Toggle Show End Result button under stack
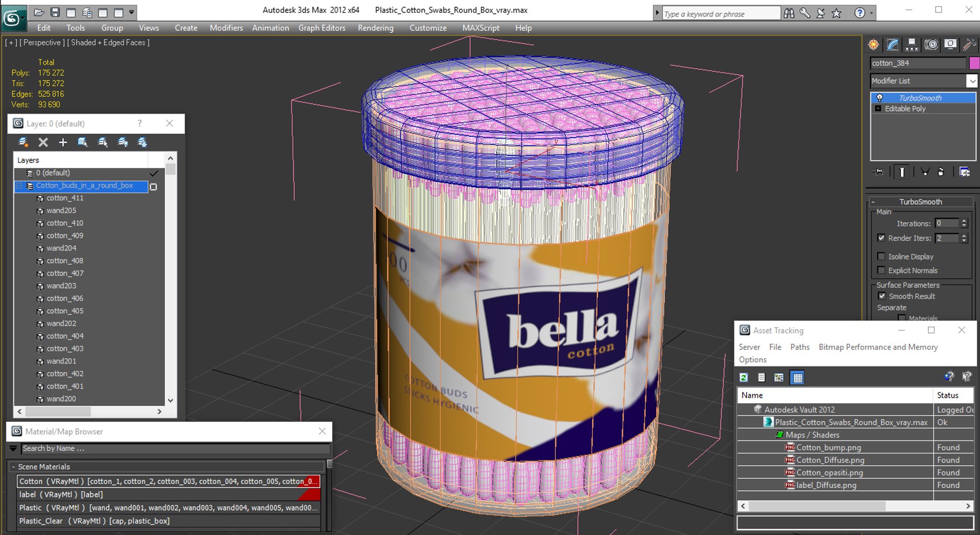This screenshot has width=980, height=535. click(902, 172)
